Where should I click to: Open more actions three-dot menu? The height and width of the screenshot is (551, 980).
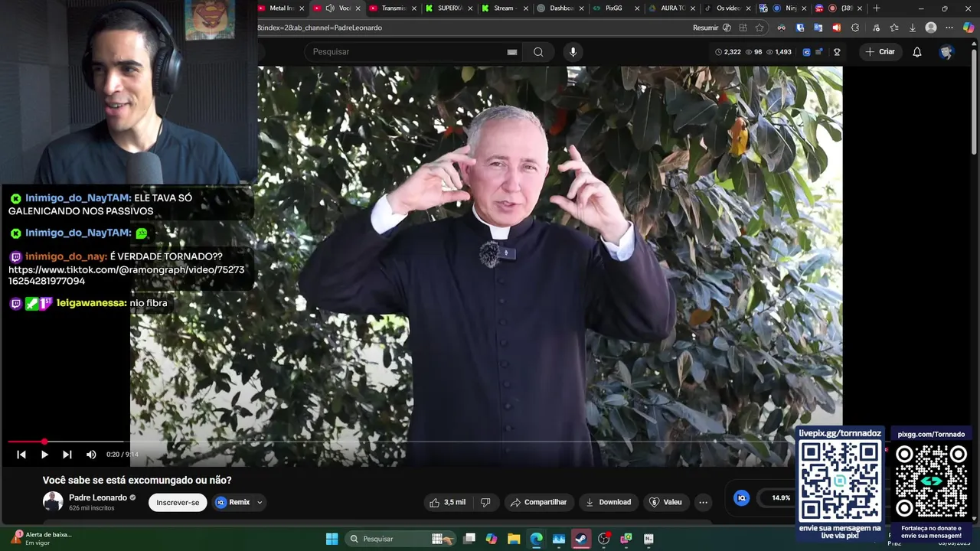point(703,502)
